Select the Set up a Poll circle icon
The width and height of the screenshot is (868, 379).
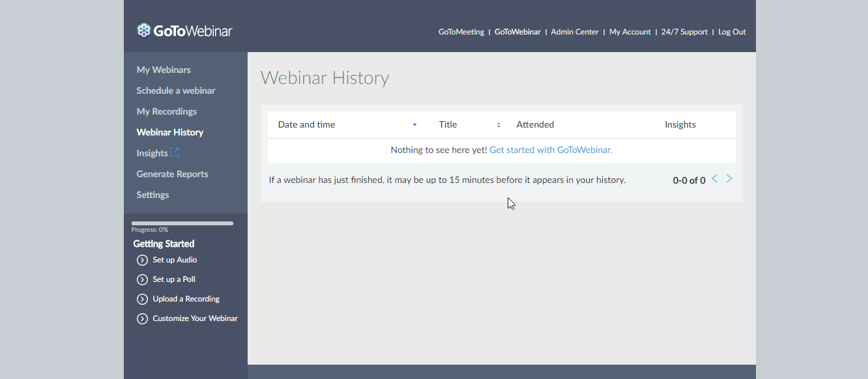(142, 279)
